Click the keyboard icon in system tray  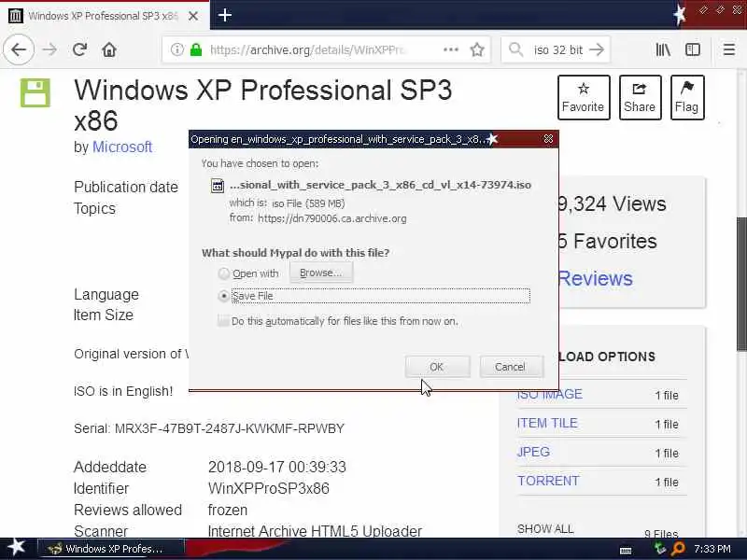pos(626,551)
